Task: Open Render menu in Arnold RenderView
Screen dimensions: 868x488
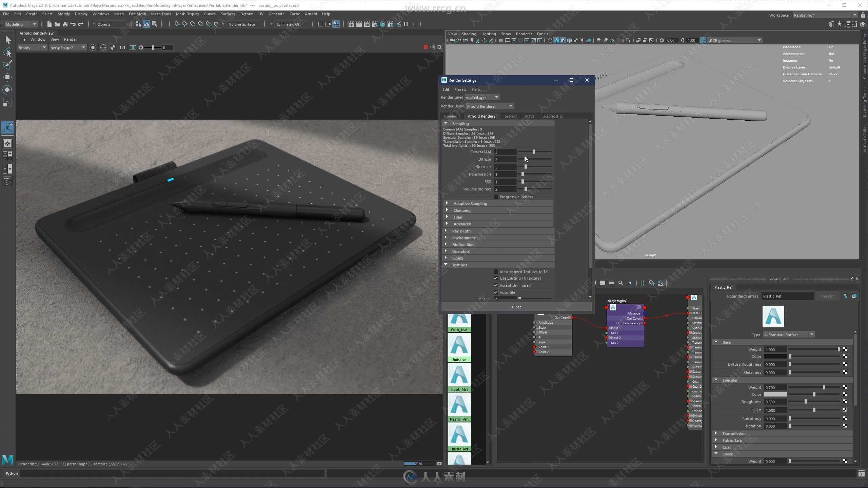Action: 70,39
